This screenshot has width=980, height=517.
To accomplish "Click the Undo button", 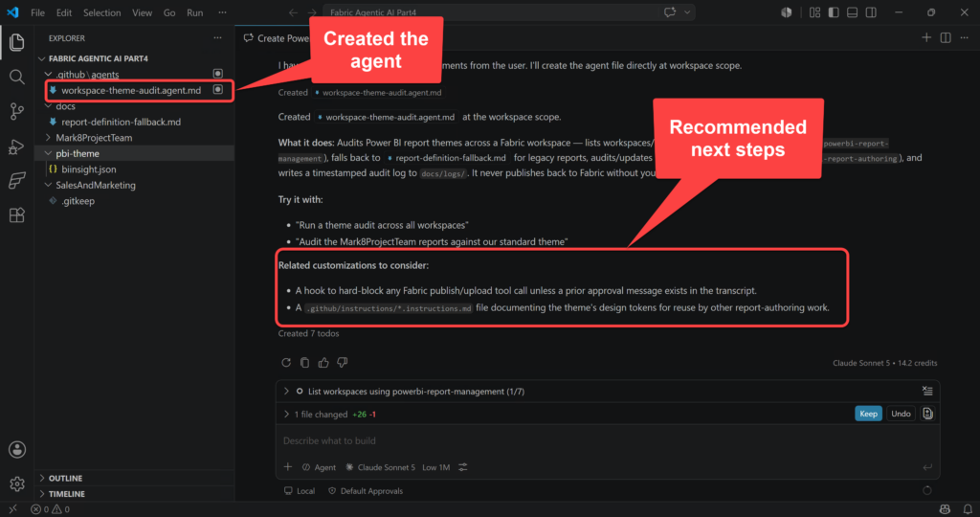I will [x=901, y=414].
